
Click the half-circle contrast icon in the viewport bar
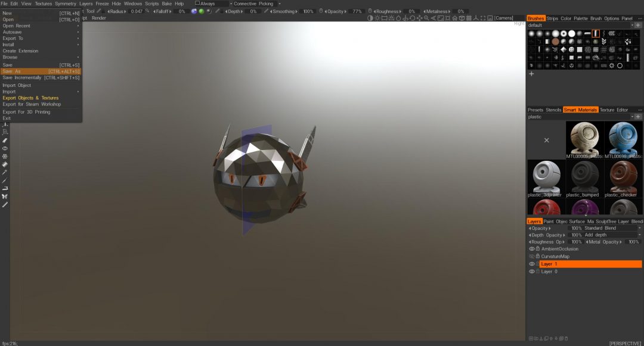[370, 18]
